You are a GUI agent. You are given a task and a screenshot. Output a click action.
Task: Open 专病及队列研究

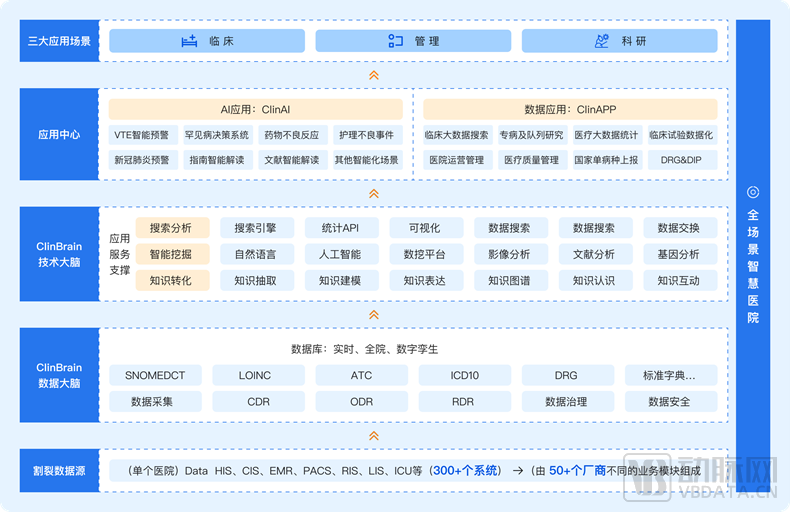(533, 135)
